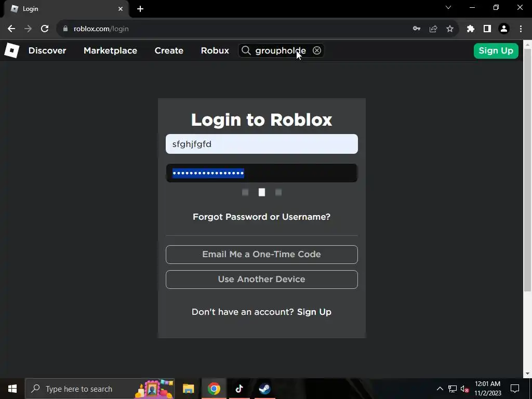Viewport: 532px width, 399px height.
Task: Click the Roblox logo icon
Action: pyautogui.click(x=11, y=50)
